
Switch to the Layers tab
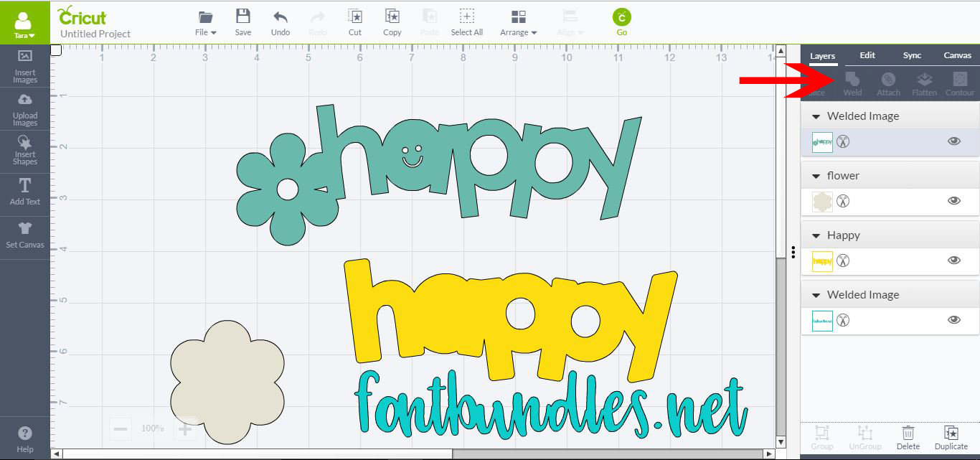pyautogui.click(x=822, y=56)
